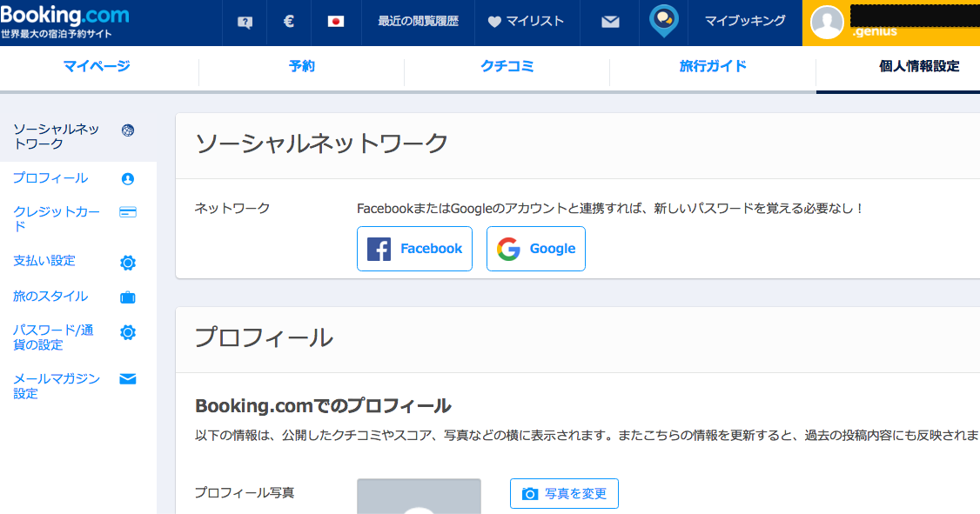This screenshot has height=514, width=980.
Task: Click the Booking.com logo
Action: (64, 15)
